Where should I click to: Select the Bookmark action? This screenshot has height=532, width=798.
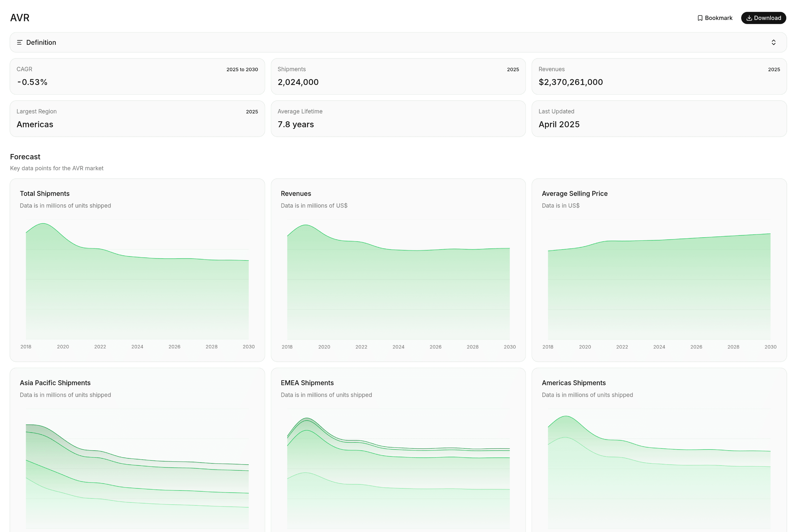point(714,18)
